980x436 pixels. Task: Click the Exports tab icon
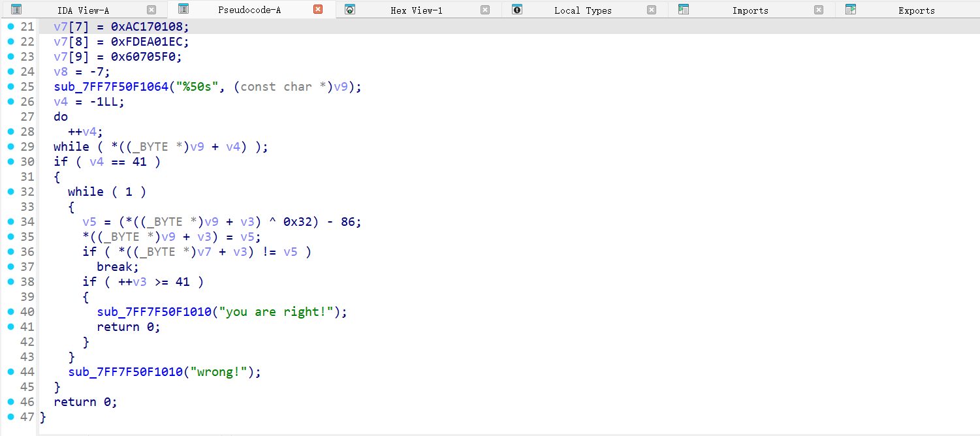coord(850,10)
